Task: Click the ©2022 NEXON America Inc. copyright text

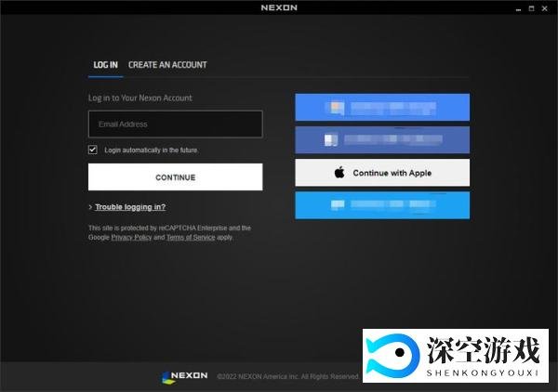Action: [x=287, y=376]
